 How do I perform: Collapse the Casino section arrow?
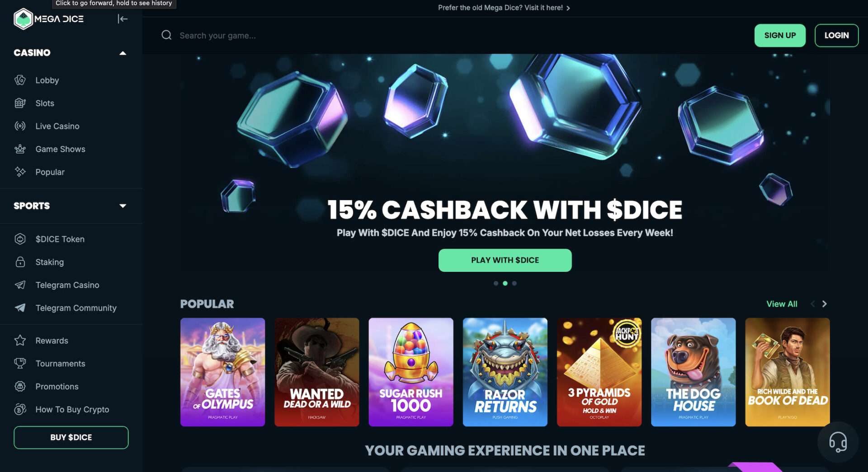point(123,53)
